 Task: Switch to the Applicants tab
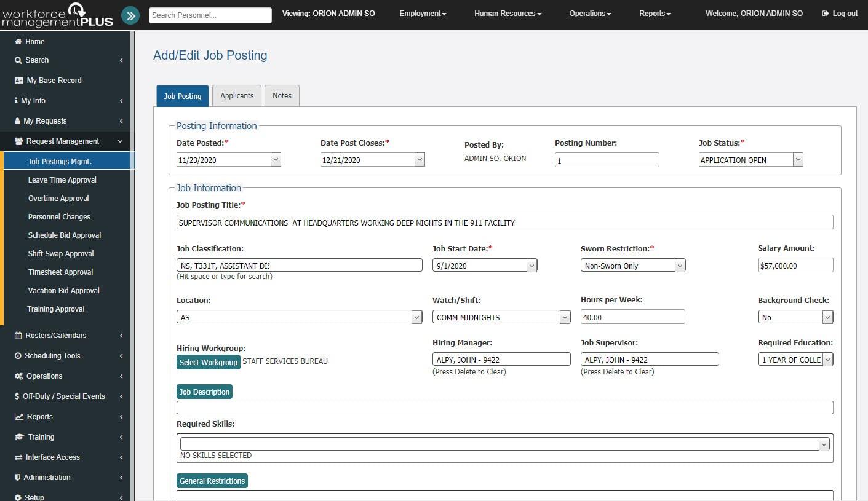click(x=237, y=96)
